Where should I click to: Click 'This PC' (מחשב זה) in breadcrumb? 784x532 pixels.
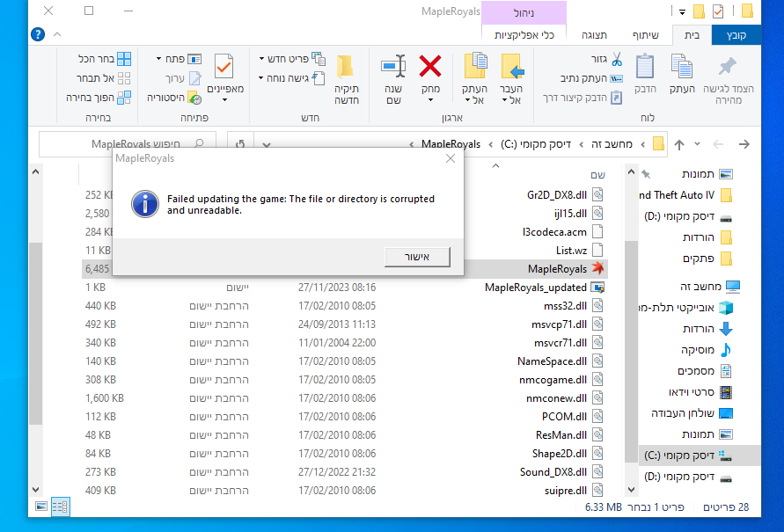[x=612, y=144]
